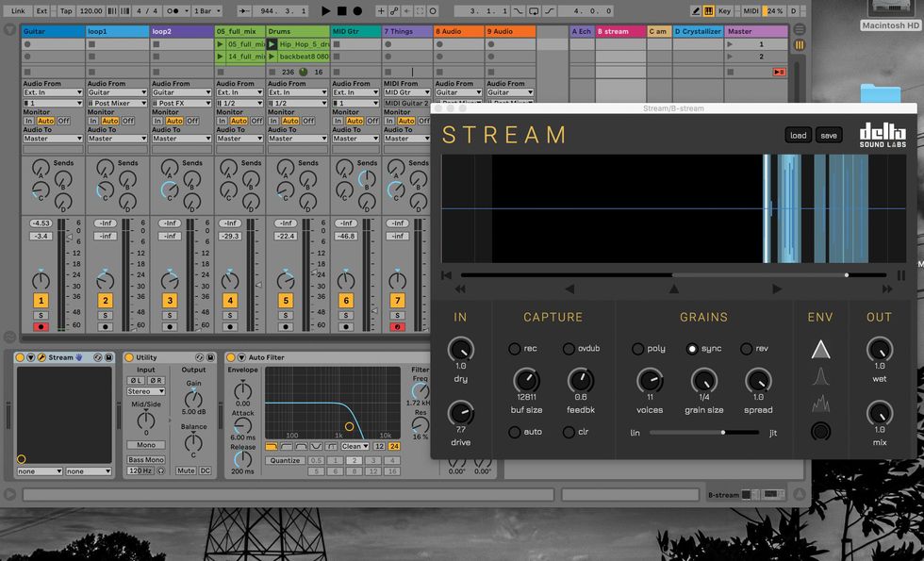Viewport: 924px width, 561px height.
Task: Click the Session Record circle button
Action: (x=433, y=10)
